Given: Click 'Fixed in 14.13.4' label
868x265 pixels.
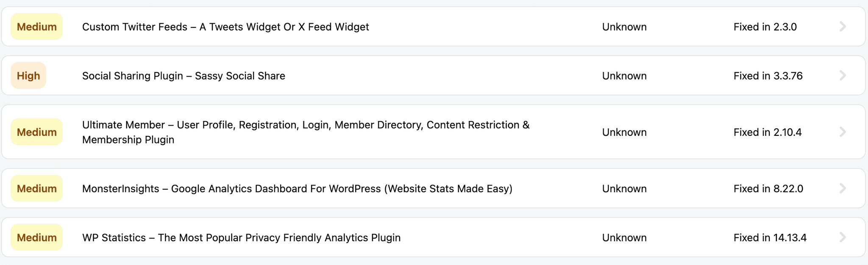Looking at the screenshot, I should click(770, 238).
